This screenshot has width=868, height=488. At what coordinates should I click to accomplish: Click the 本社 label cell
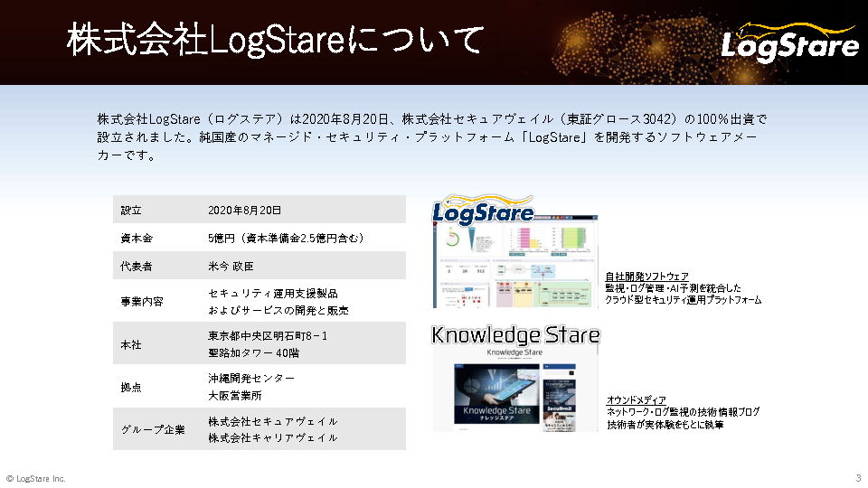(x=132, y=344)
